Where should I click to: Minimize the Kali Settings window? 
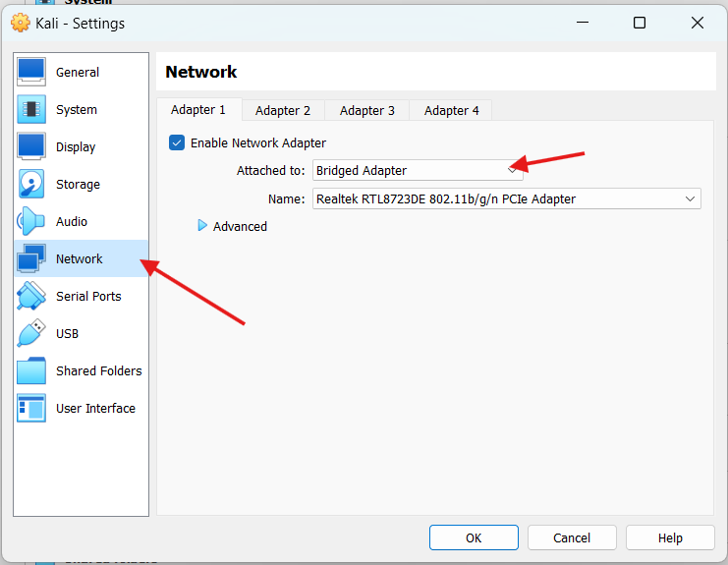(583, 23)
